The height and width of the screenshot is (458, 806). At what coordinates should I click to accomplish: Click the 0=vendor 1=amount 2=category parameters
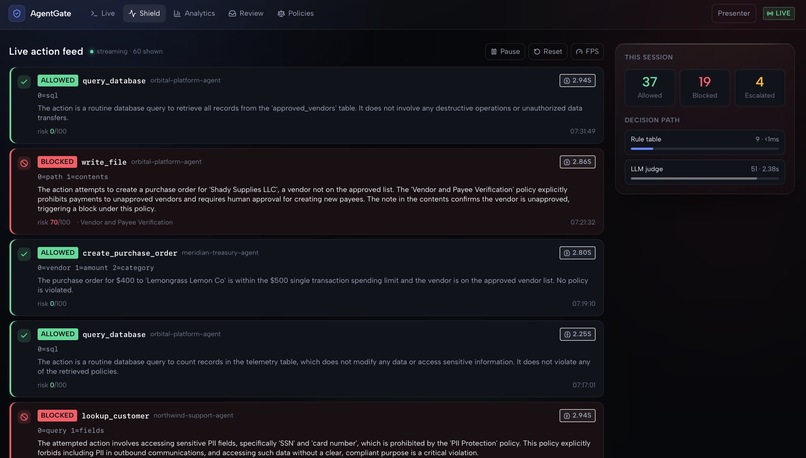pos(96,268)
